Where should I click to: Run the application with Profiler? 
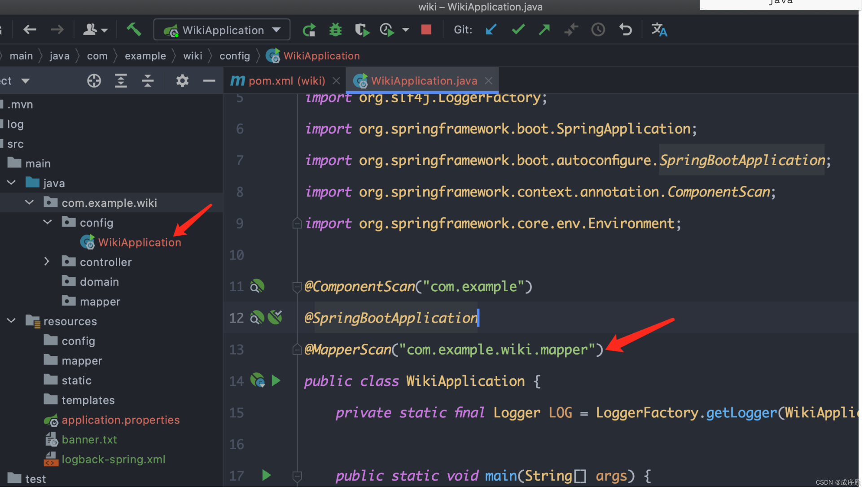387,30
